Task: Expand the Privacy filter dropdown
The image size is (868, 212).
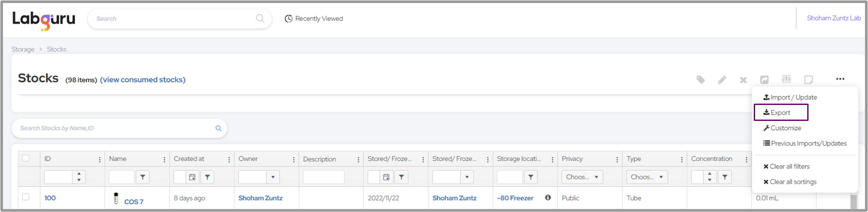Action: coord(582,177)
